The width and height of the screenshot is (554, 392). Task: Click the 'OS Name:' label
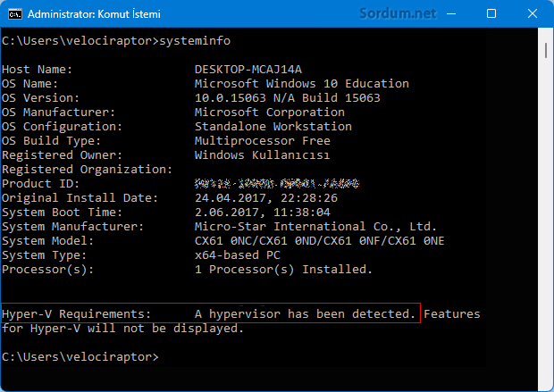coord(30,84)
